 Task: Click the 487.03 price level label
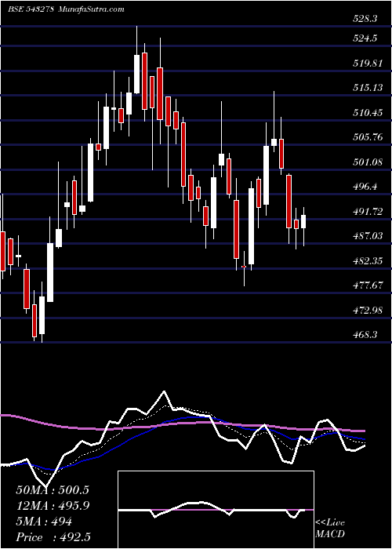pos(366,236)
